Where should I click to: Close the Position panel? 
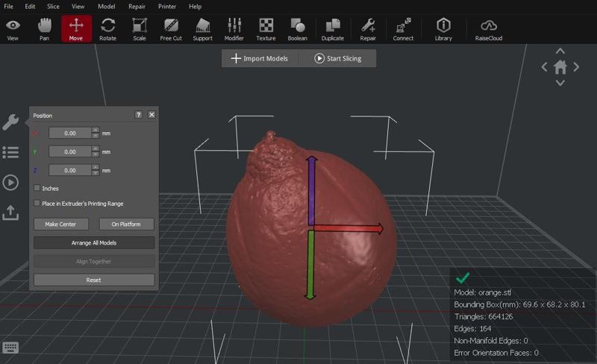(151, 115)
